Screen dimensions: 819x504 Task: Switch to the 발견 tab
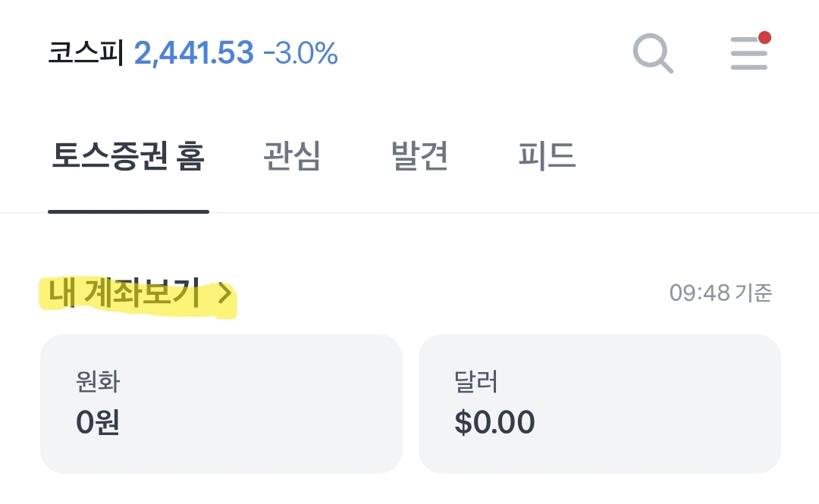click(419, 155)
